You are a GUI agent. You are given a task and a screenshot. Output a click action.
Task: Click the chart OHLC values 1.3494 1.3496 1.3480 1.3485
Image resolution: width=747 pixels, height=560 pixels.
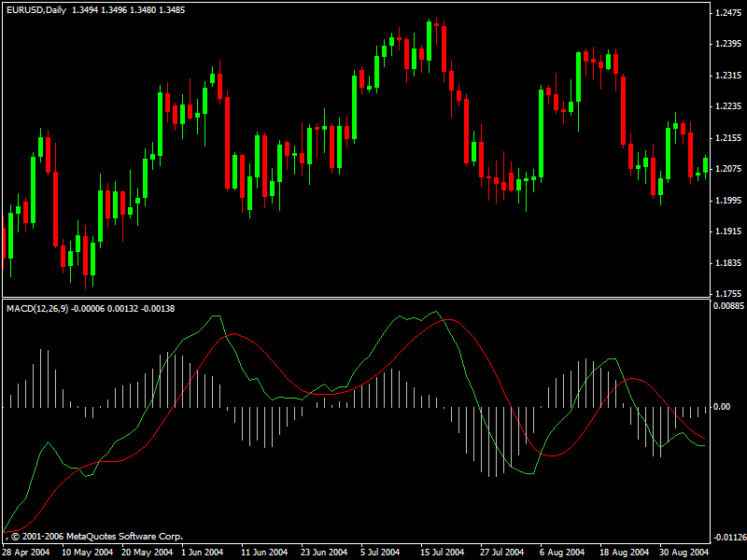click(x=128, y=10)
